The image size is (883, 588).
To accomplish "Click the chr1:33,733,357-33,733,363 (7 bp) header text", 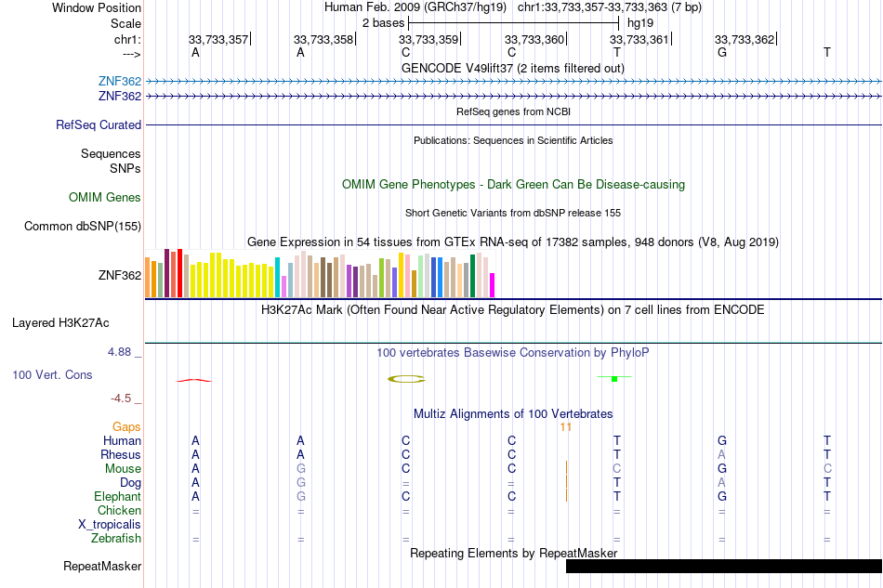I will pos(610,7).
